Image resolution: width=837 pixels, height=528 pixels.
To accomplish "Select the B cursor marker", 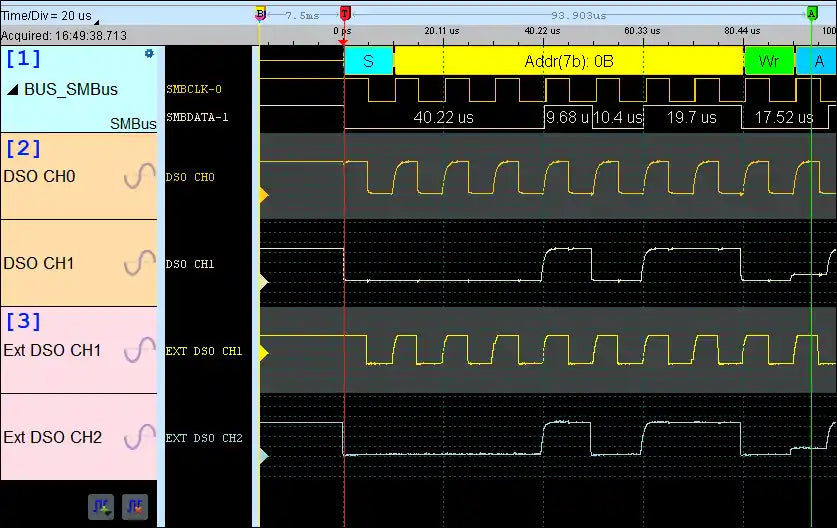I will (x=260, y=14).
